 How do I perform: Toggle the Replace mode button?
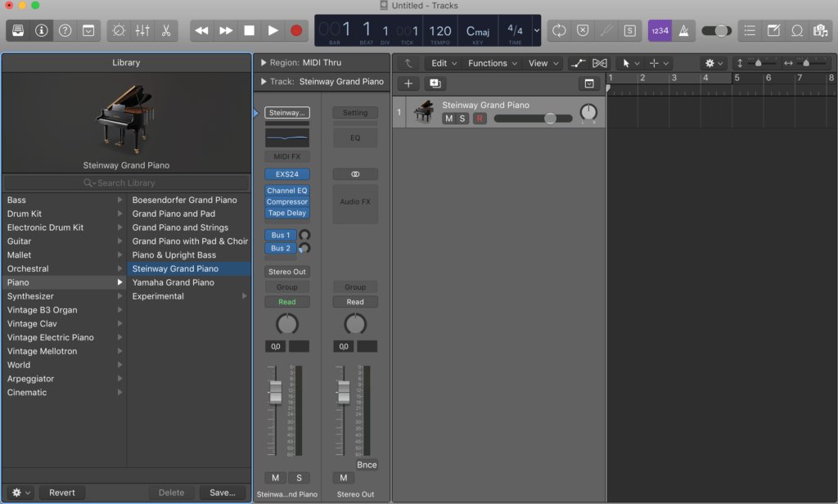click(583, 30)
